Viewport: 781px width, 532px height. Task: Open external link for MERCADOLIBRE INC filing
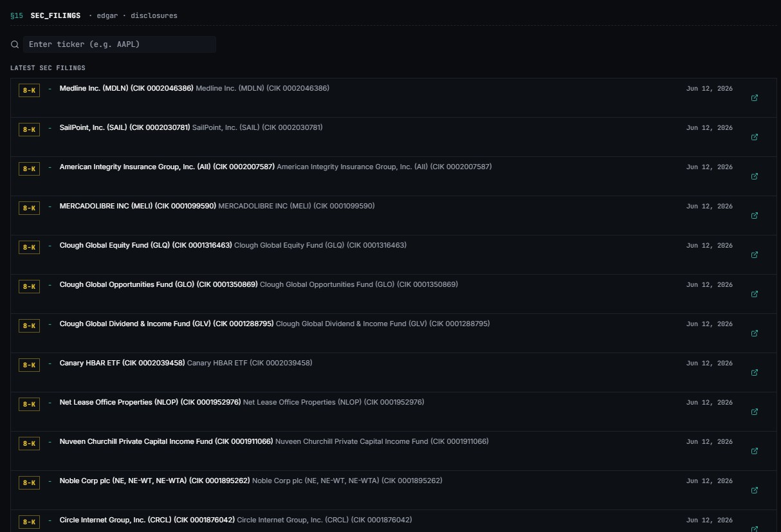[x=755, y=216]
